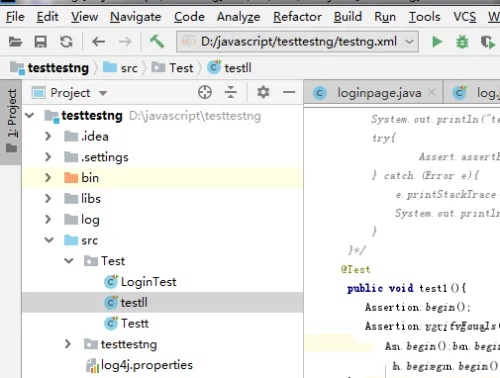The height and width of the screenshot is (378, 500).
Task: Collapse the Test package
Action: [69, 261]
